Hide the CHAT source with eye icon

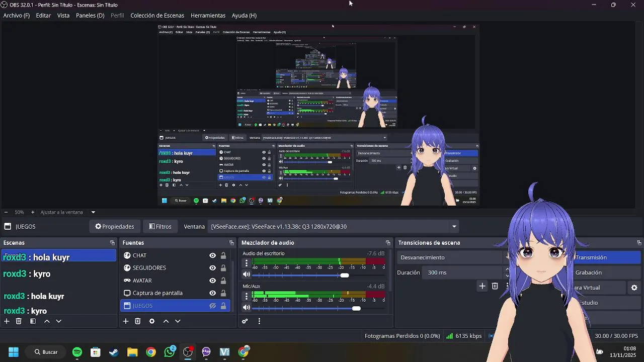point(213,255)
